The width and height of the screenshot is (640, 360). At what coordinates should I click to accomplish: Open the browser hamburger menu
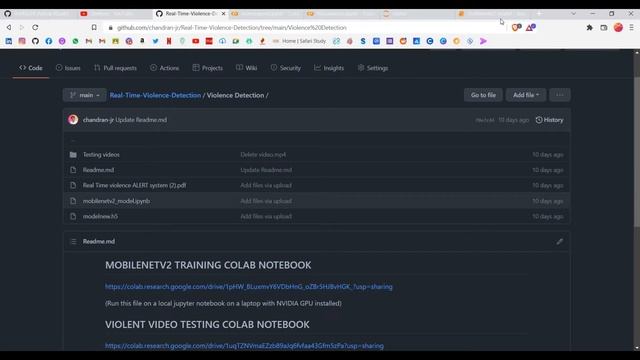pos(631,27)
